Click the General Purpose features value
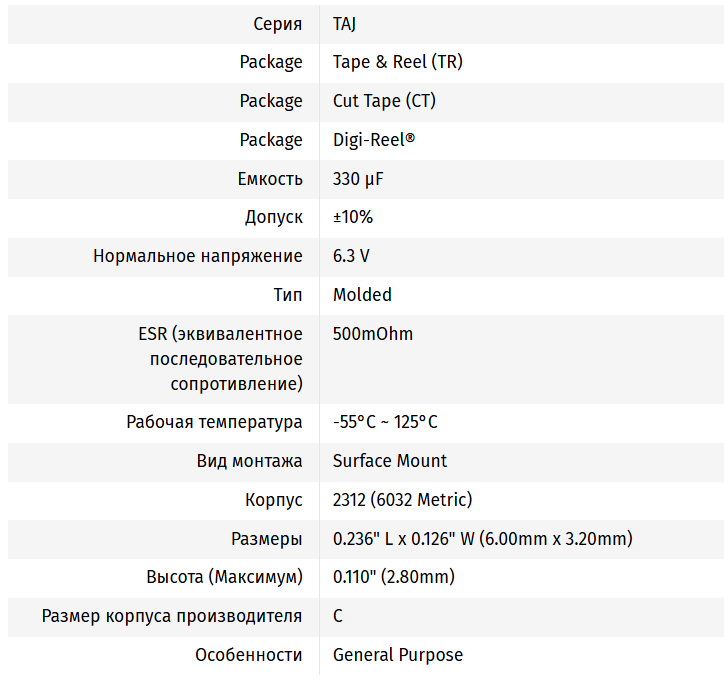The height and width of the screenshot is (684, 724). [x=398, y=655]
